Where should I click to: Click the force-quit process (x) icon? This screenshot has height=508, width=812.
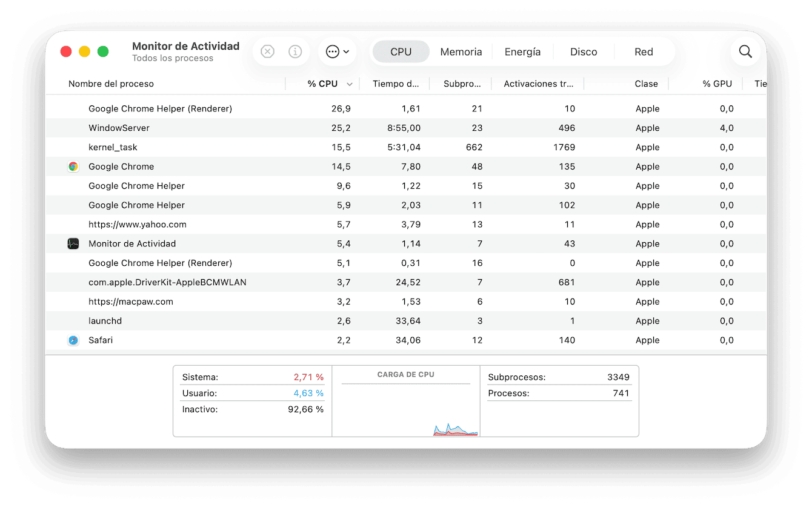point(267,51)
